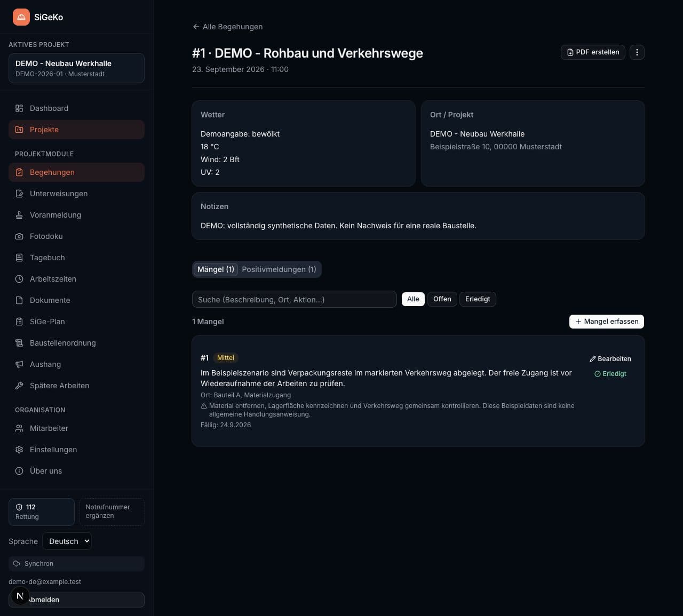This screenshot has width=683, height=616.
Task: Click the pencil icon next to Bearbeiten
Action: tap(593, 359)
